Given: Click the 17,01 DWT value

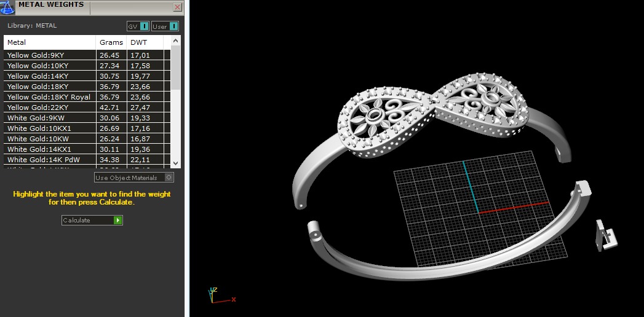Looking at the screenshot, I should point(140,55).
